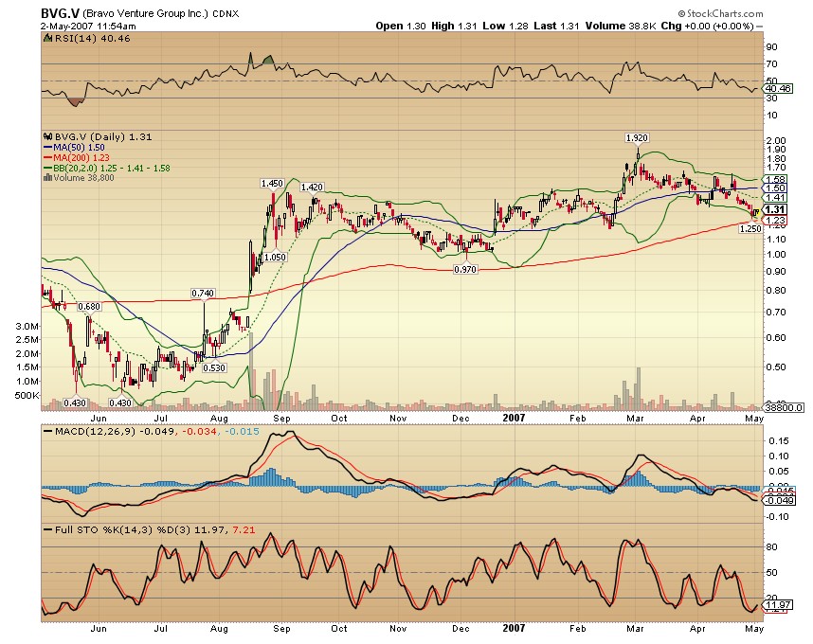Image resolution: width=813 pixels, height=644 pixels.
Task: Click the 1.050 price label
Action: point(275,257)
